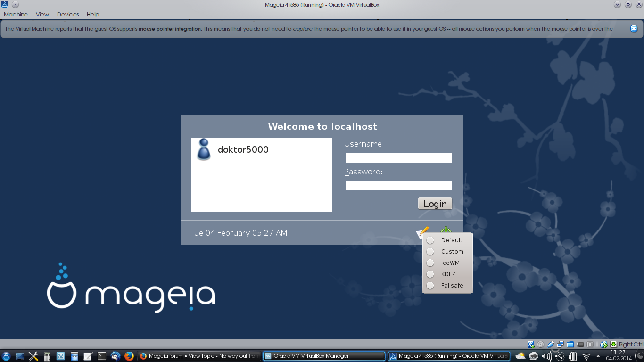
Task: Launch Firefox from the taskbar
Action: pyautogui.click(x=129, y=356)
